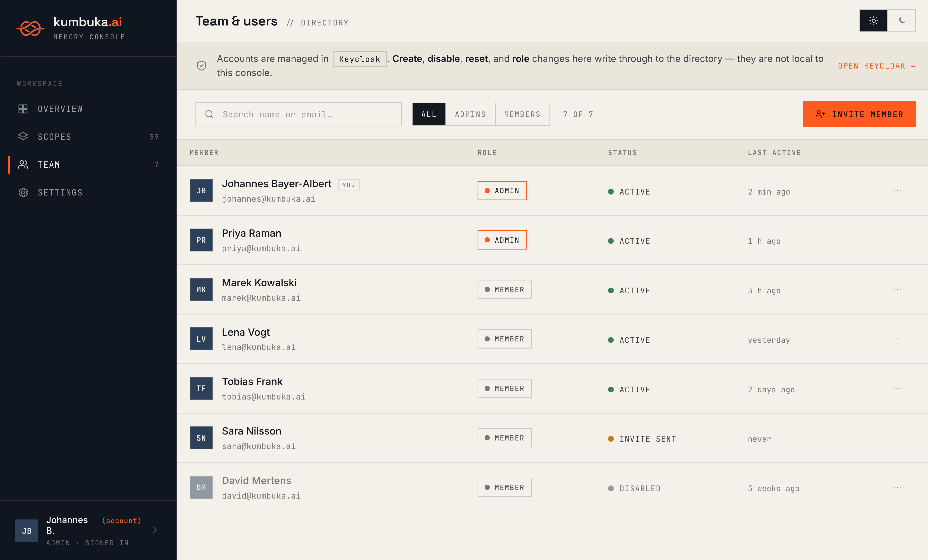Viewport: 928px width, 560px height.
Task: Open row actions menu for Marek Kowalski
Action: [x=898, y=290]
